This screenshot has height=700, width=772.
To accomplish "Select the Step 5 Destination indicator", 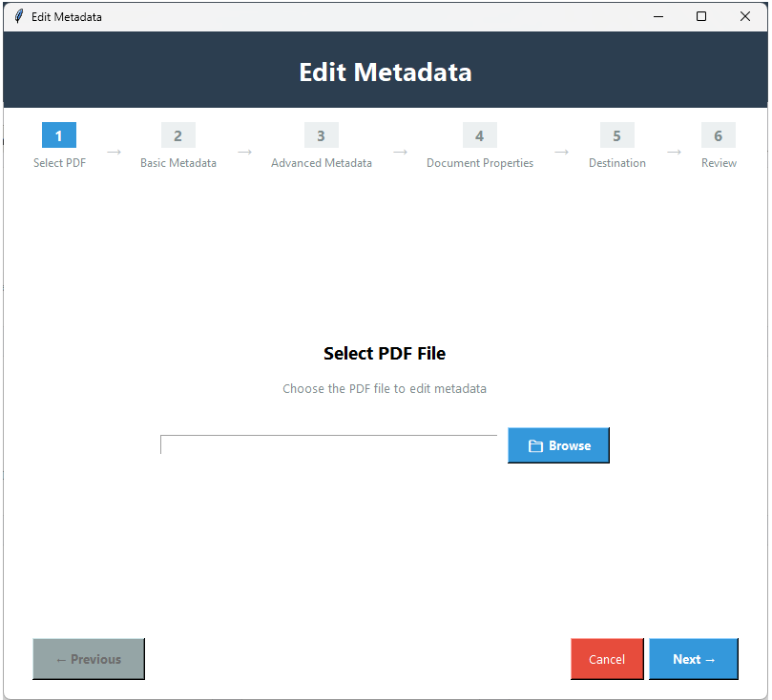I will click(x=616, y=135).
